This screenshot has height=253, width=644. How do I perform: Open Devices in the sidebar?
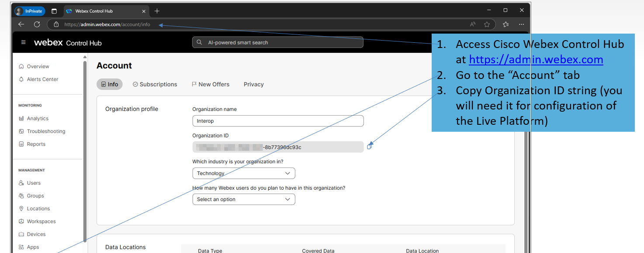pos(36,234)
